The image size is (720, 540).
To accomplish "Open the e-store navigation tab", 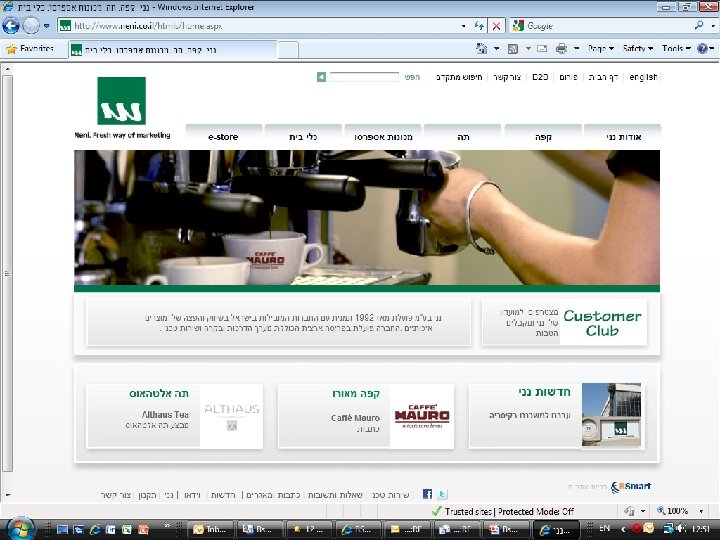I will point(224,136).
